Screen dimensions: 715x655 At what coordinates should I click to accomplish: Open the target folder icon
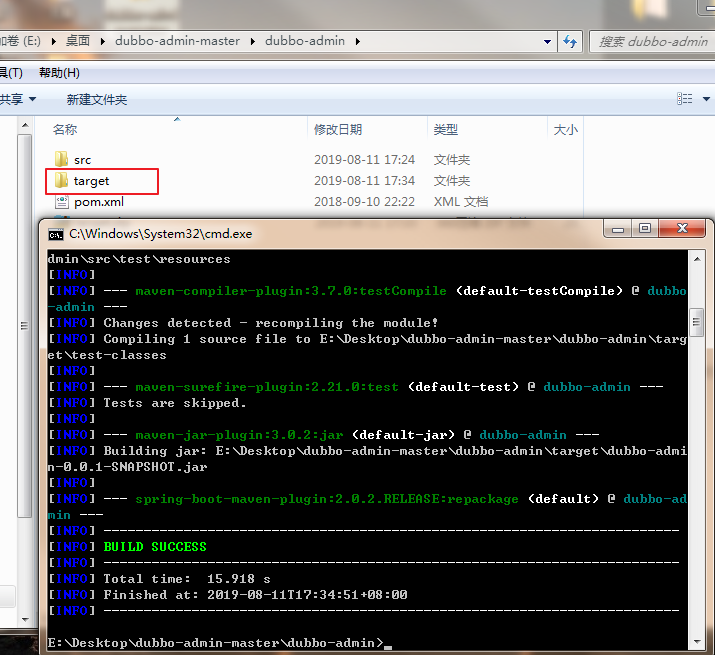(61, 180)
